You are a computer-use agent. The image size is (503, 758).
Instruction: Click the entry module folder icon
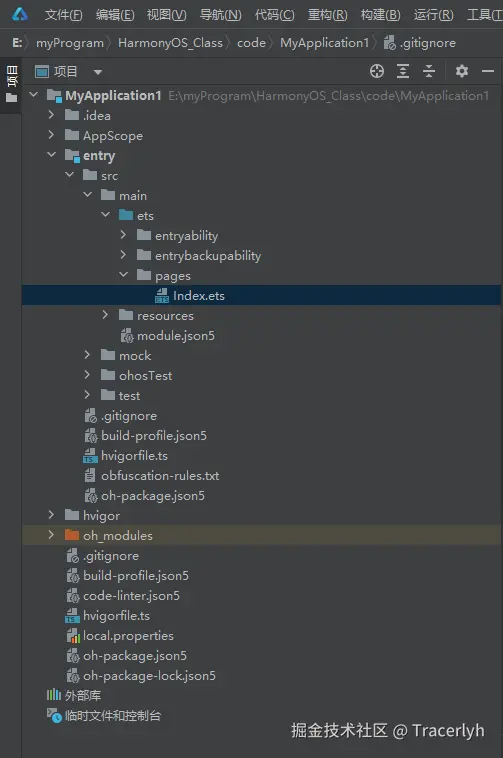click(x=72, y=156)
